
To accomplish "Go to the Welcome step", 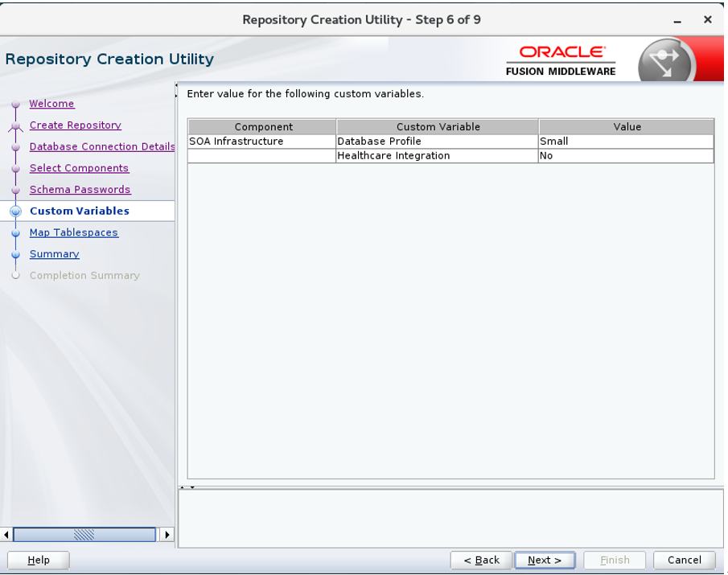I will click(51, 104).
